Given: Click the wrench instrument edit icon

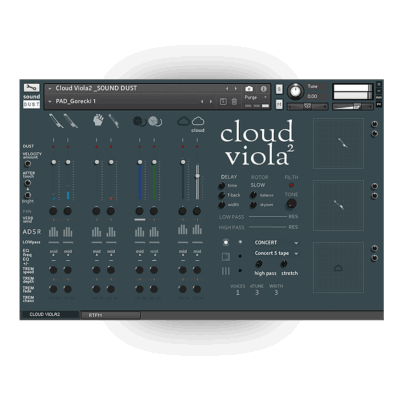Looking at the screenshot, I should [31, 88].
